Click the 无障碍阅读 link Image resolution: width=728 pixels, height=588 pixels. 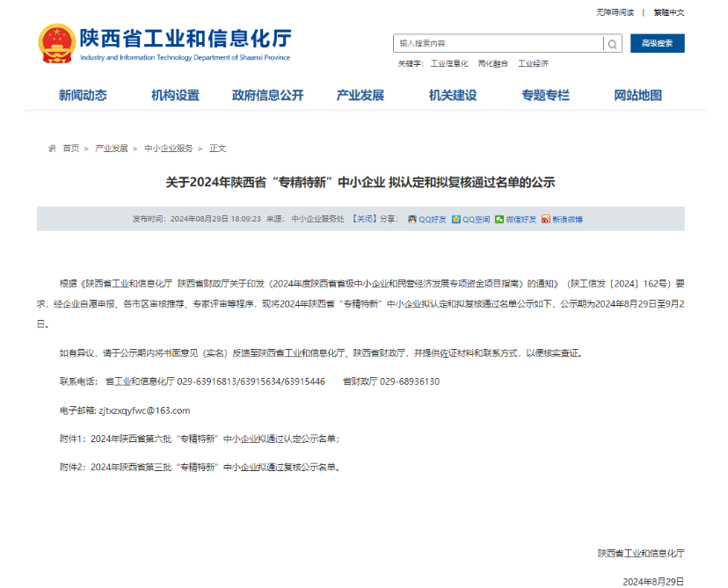tap(615, 12)
